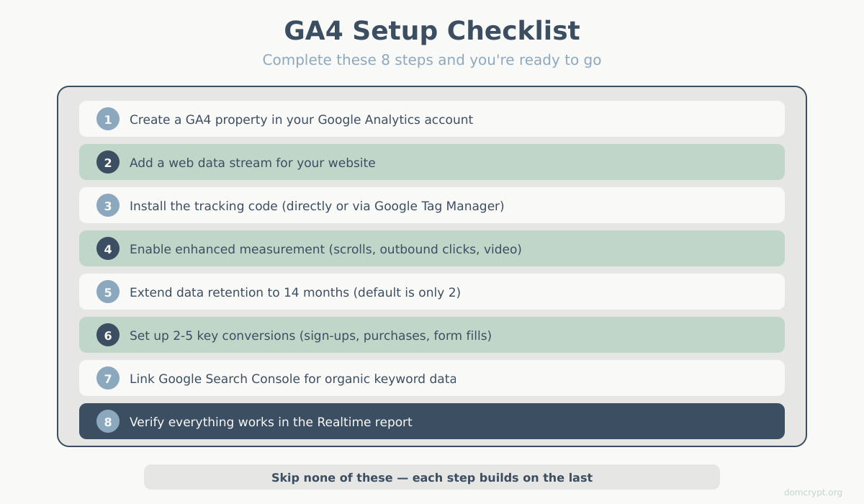The image size is (864, 504).
Task: Click the number 8 step badge
Action: point(108,421)
